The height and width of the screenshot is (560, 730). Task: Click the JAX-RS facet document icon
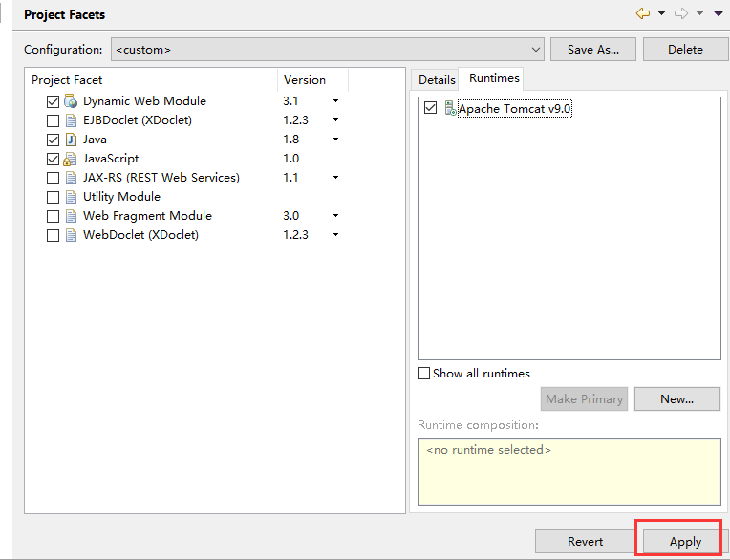click(71, 178)
